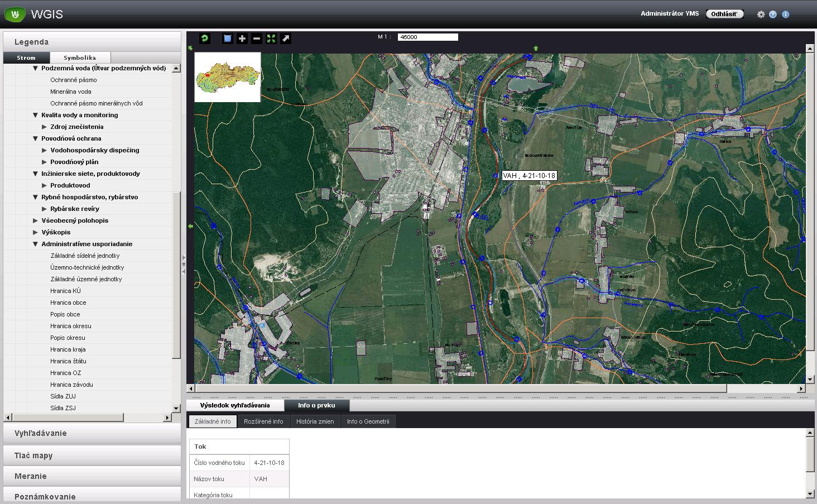817x504 pixels.
Task: Select the Popis okresu layer
Action: coord(68,338)
